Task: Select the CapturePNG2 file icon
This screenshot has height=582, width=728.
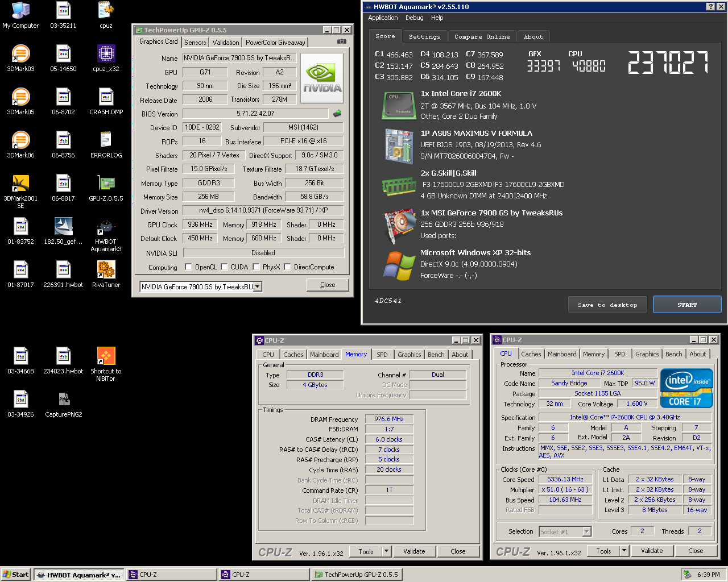Action: [64, 404]
